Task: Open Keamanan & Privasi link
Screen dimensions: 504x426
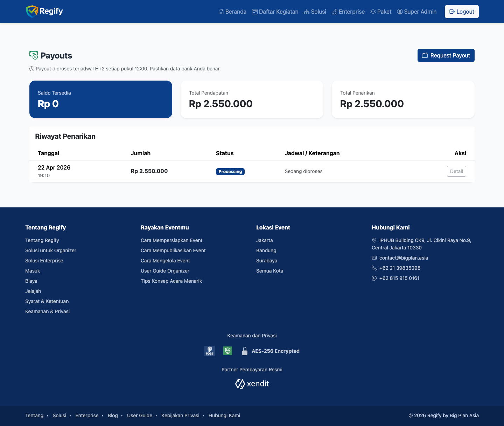Action: tap(47, 311)
